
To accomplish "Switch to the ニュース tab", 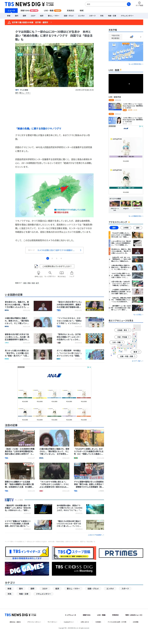I will click(x=11, y=10).
